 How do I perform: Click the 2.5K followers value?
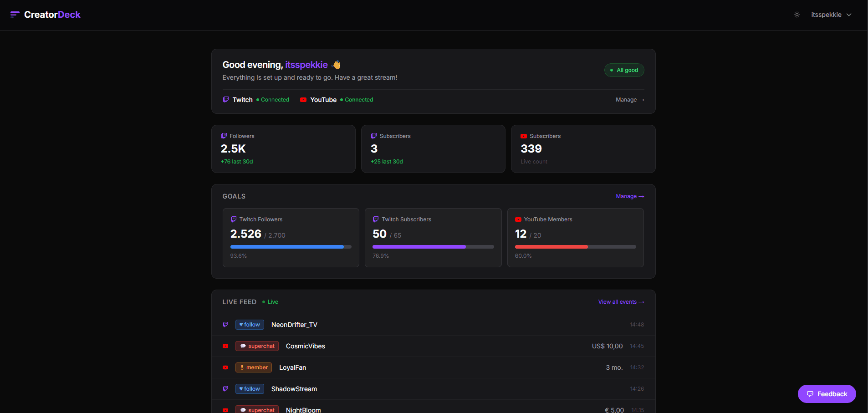click(x=233, y=149)
